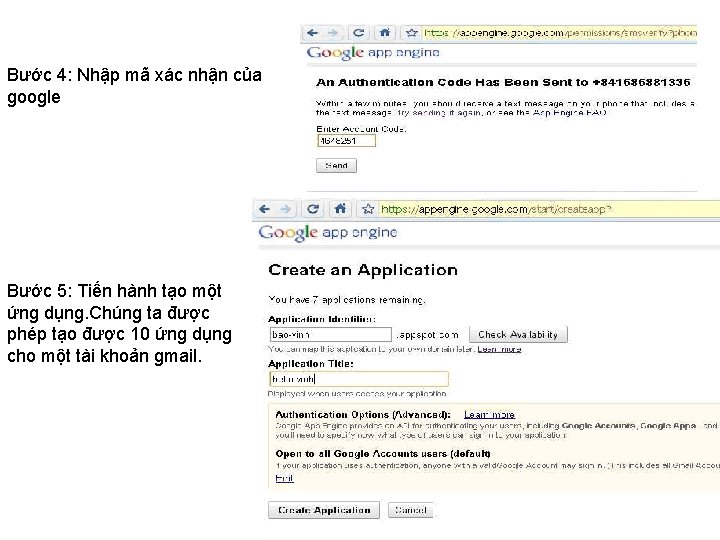Click the home icon in the upper browser toolbar
Screen dimensions: 720x540
click(x=385, y=33)
